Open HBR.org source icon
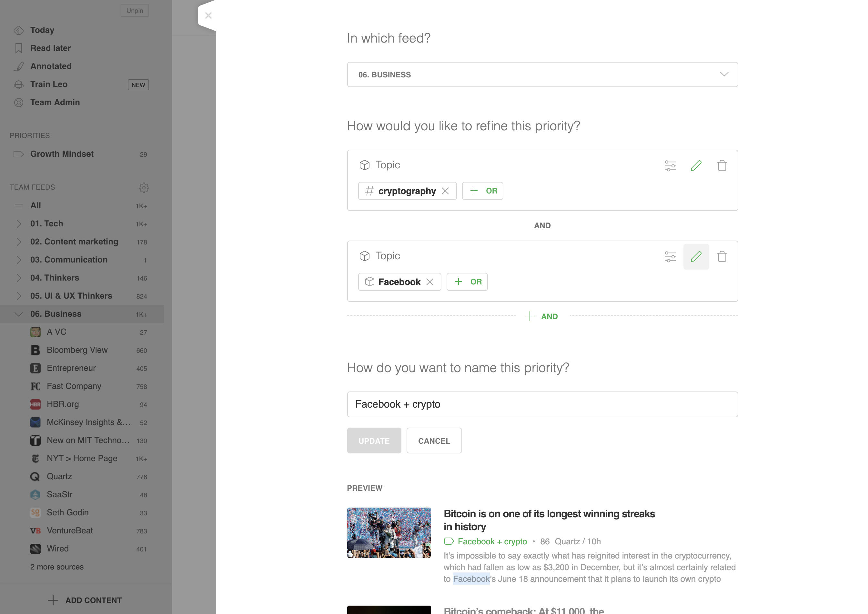 pos(35,404)
